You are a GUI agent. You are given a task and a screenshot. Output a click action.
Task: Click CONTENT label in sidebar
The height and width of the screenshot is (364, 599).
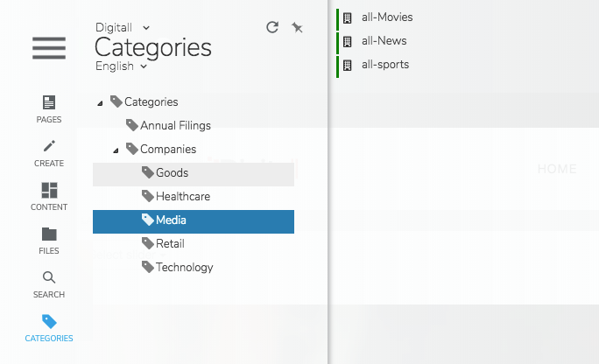(49, 207)
